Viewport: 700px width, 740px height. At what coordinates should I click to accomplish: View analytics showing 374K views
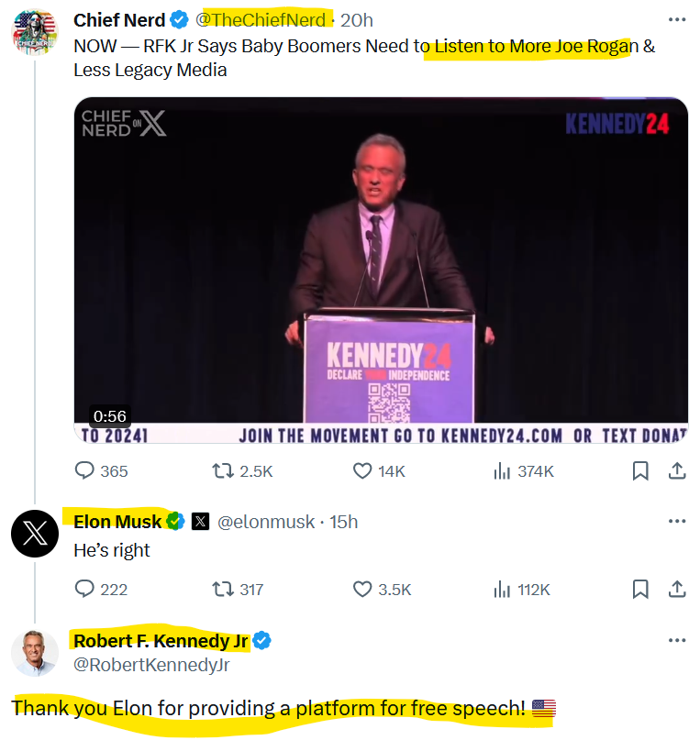point(503,471)
